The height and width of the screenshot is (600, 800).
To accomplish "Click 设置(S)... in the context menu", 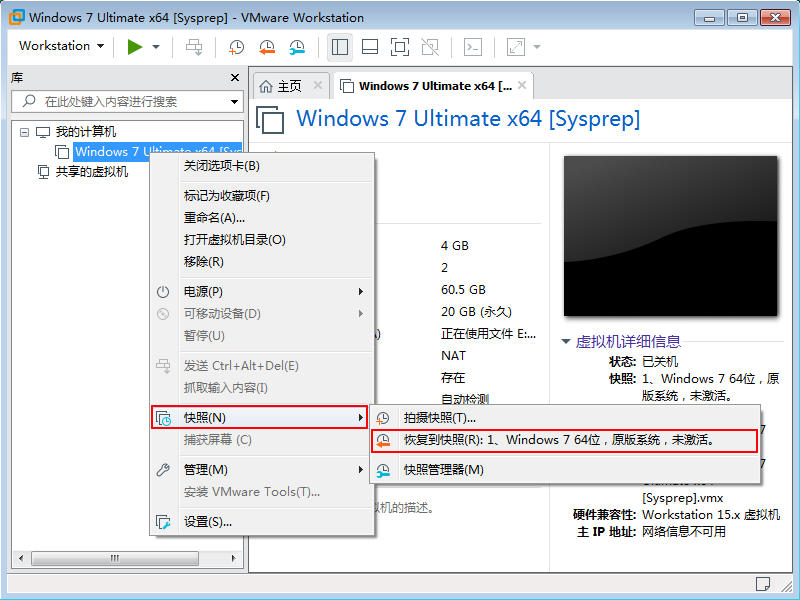I will click(207, 522).
